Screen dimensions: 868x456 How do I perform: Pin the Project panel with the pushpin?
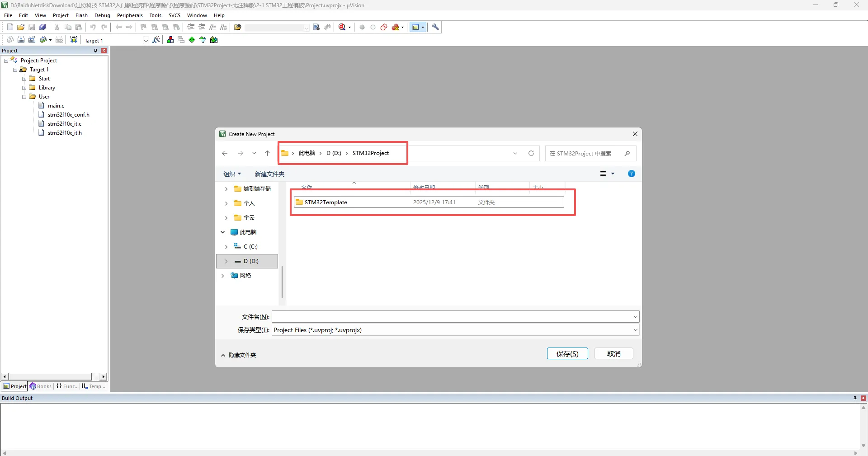[x=95, y=51]
